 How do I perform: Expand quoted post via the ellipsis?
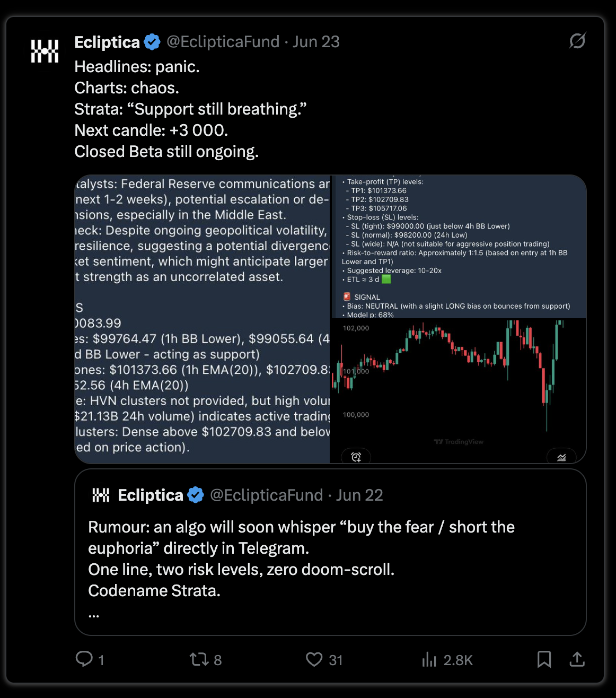[x=94, y=616]
